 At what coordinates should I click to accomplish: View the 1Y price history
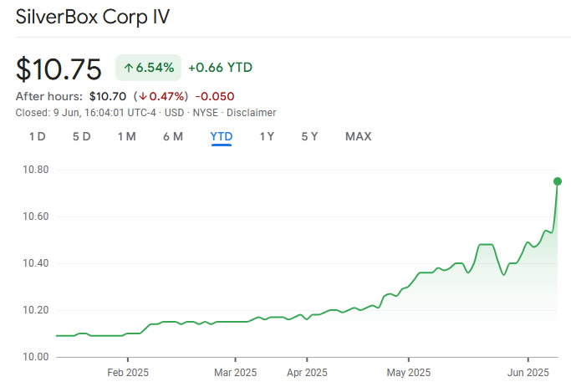coord(267,136)
